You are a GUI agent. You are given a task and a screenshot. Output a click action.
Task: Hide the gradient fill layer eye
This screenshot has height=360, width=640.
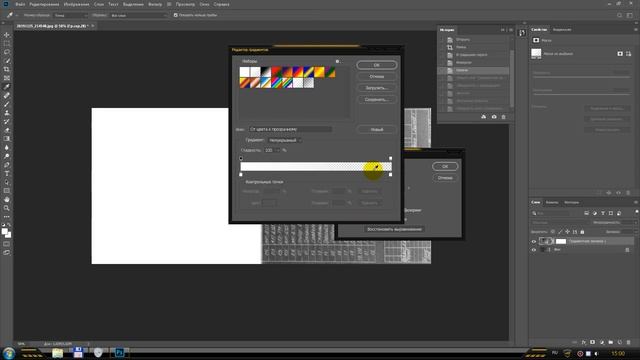[x=533, y=242]
